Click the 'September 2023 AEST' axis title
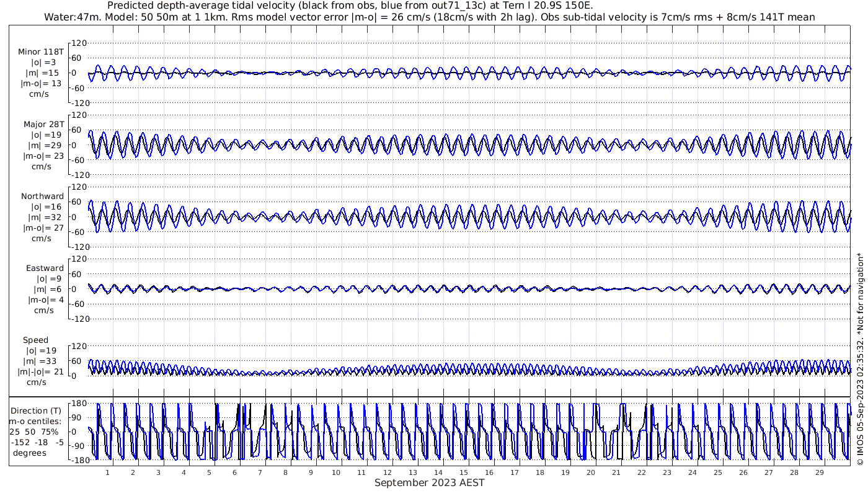The height and width of the screenshot is (496, 868). click(x=429, y=482)
